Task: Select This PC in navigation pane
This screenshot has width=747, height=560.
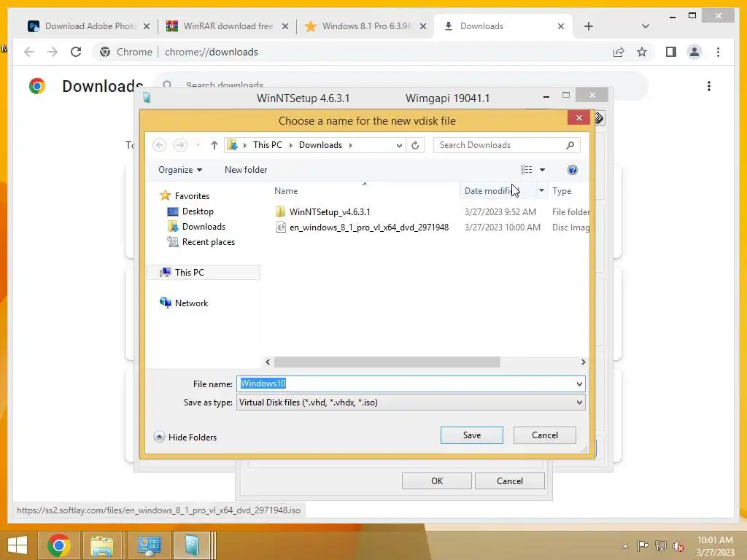Action: tap(189, 273)
